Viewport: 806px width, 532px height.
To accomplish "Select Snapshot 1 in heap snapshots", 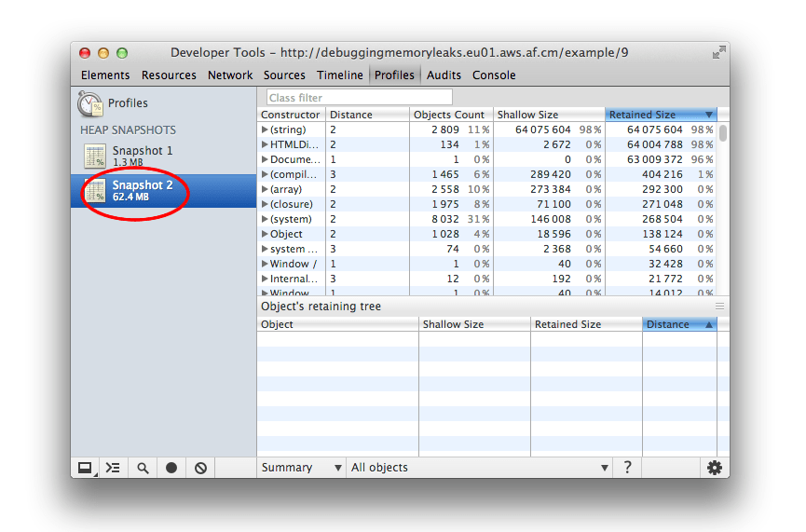I will 142,156.
